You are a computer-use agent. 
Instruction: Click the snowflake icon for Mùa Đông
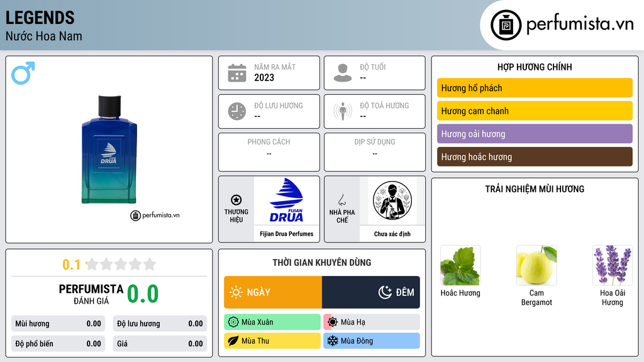(333, 341)
